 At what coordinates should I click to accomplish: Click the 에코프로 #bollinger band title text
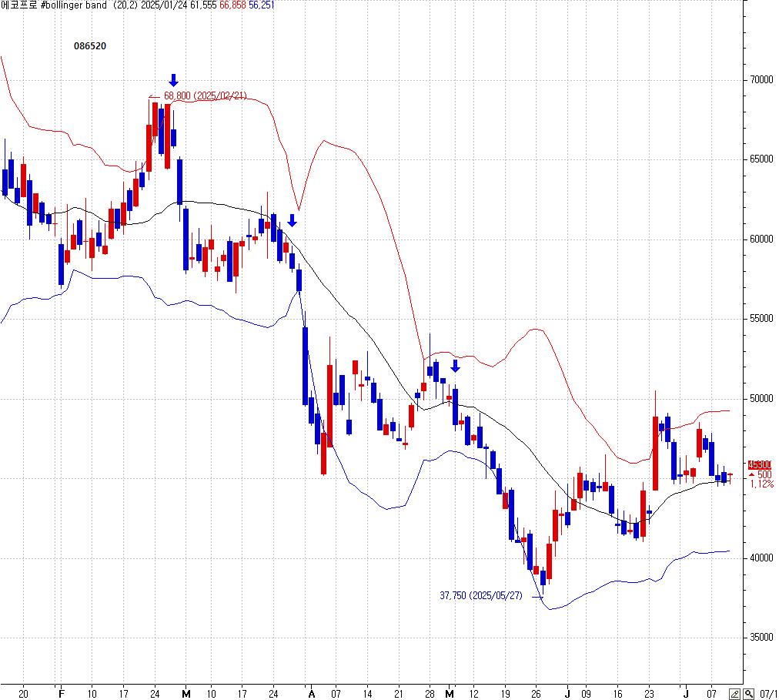click(54, 5)
